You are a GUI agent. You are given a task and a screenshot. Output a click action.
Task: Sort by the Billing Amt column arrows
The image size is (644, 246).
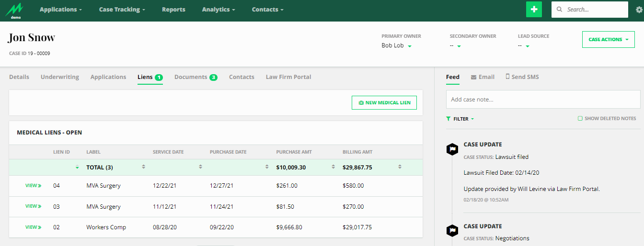click(x=400, y=167)
